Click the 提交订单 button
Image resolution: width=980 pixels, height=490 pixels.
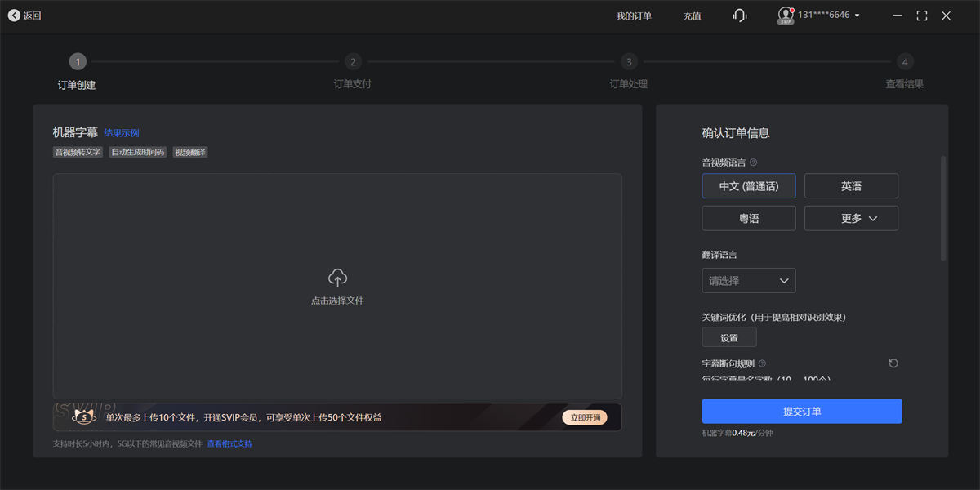point(802,412)
